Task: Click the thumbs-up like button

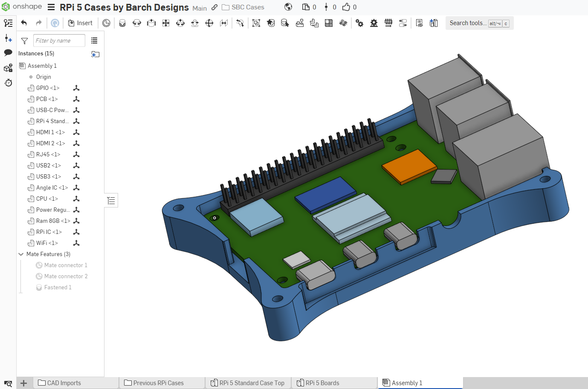Action: 346,7
